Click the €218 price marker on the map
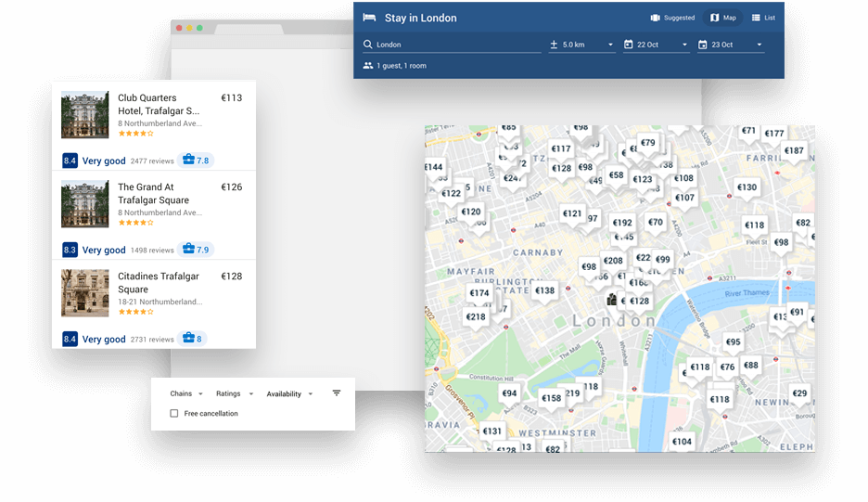This screenshot has width=868, height=502. click(476, 317)
